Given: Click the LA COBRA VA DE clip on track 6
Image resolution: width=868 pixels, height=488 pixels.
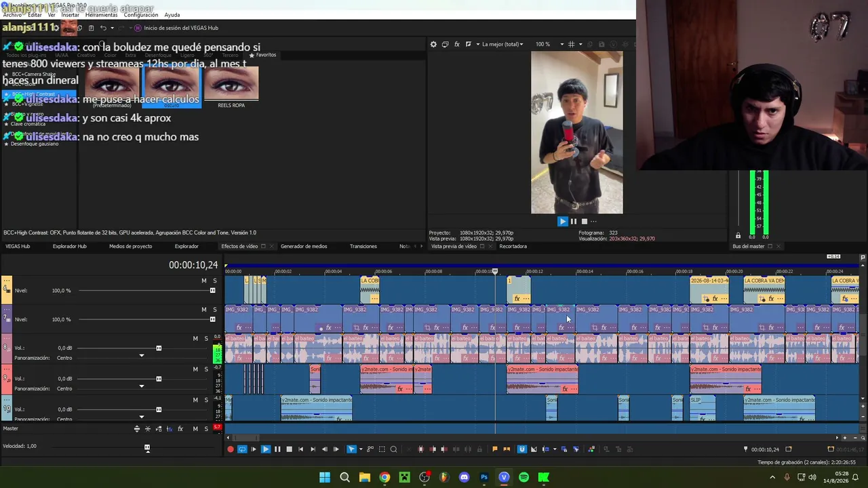Looking at the screenshot, I should coord(764,290).
